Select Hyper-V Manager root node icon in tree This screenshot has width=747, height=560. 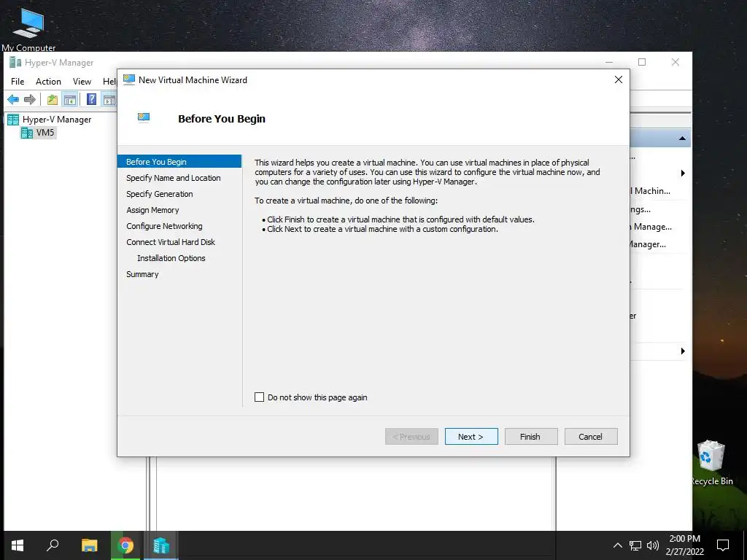click(13, 120)
